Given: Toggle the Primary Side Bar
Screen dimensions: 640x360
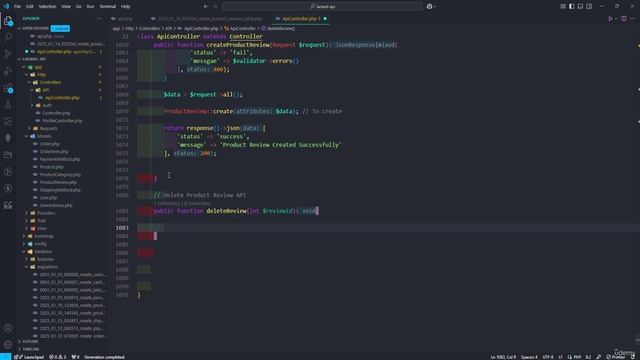Looking at the screenshot, I should [x=571, y=6].
